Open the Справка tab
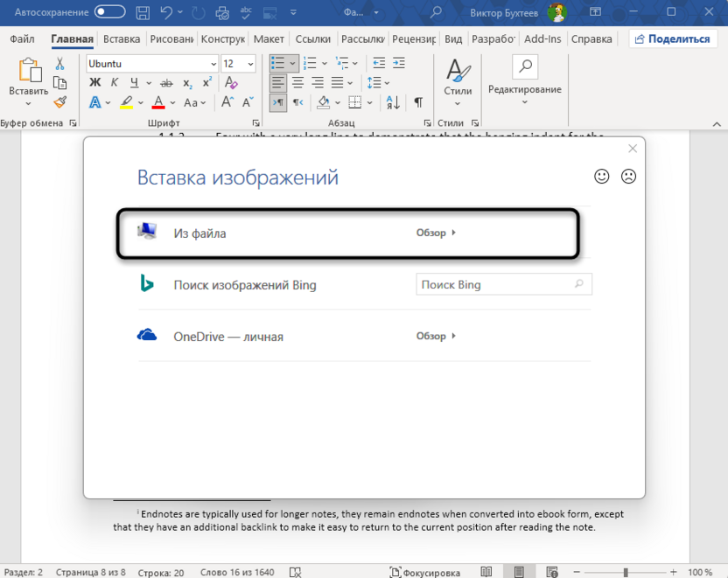The image size is (728, 578). pyautogui.click(x=591, y=39)
